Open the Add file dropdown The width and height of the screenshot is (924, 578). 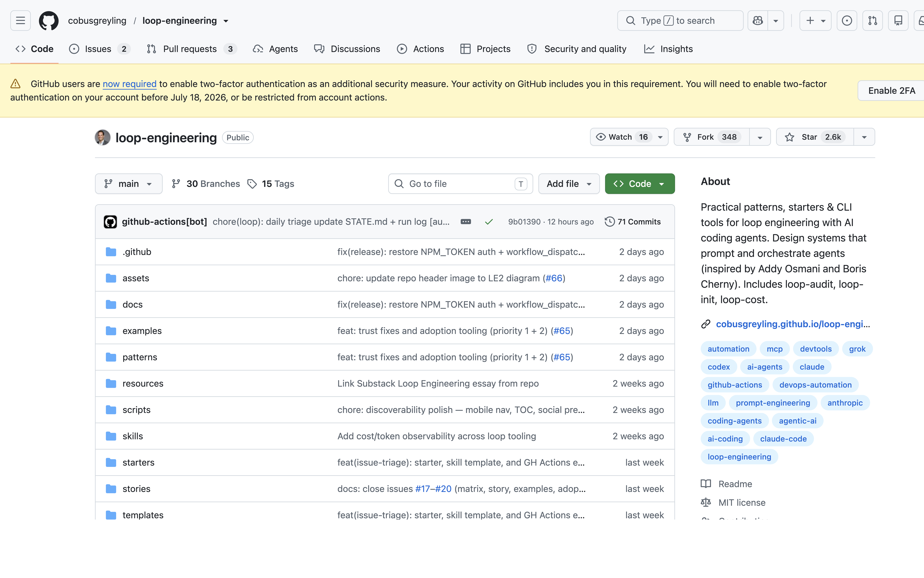point(569,184)
